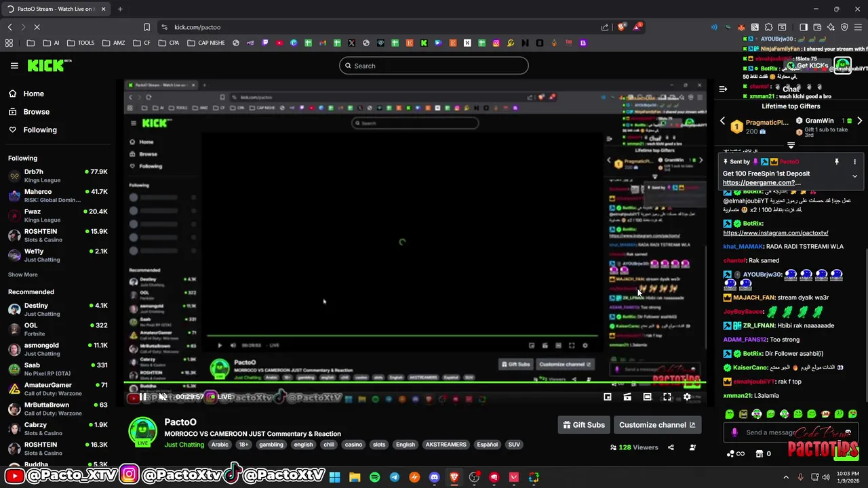
Task: Click the Kick Search field
Action: point(434,66)
